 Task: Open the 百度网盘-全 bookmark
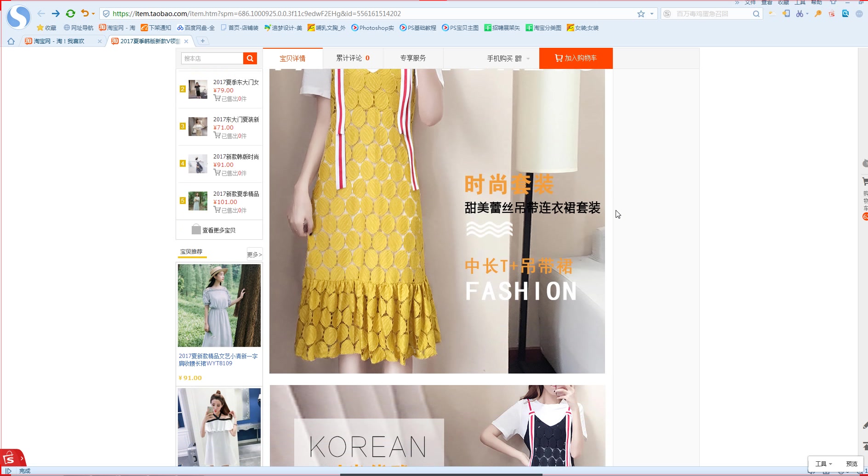pos(196,28)
